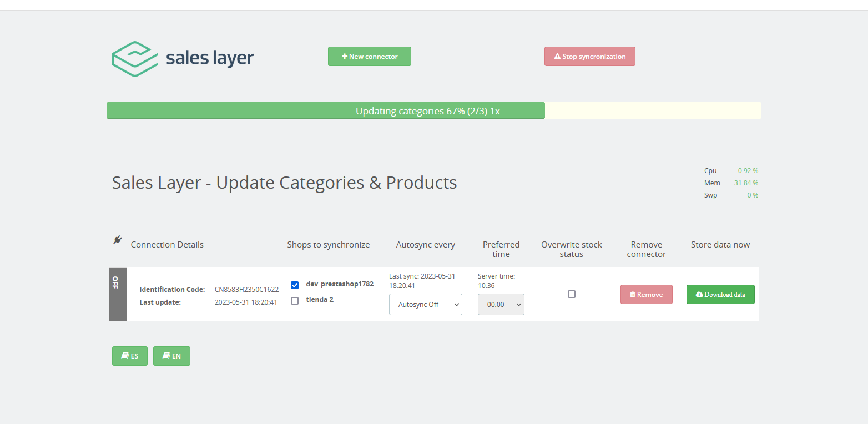Click the Updating categories progress bar
Viewport: 868px width, 424px height.
(x=434, y=110)
